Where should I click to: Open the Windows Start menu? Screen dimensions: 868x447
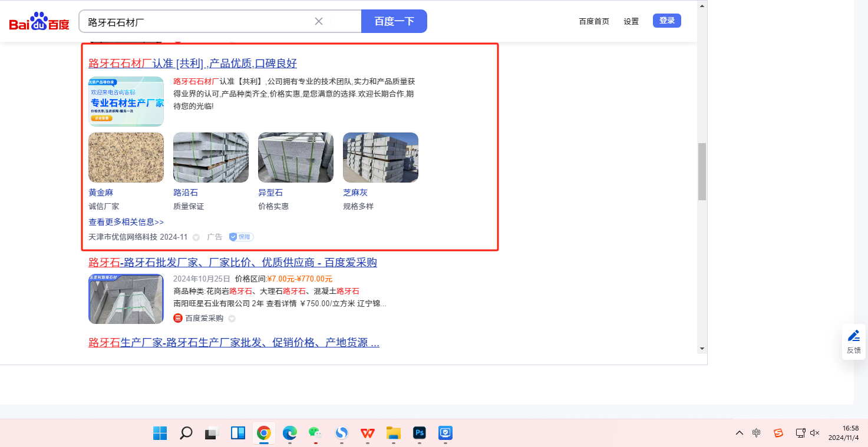click(160, 433)
